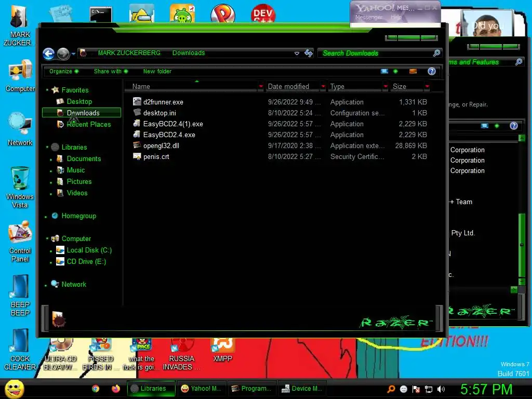Sort files by the Name column
Image resolution: width=532 pixels, height=399 pixels.
192,87
